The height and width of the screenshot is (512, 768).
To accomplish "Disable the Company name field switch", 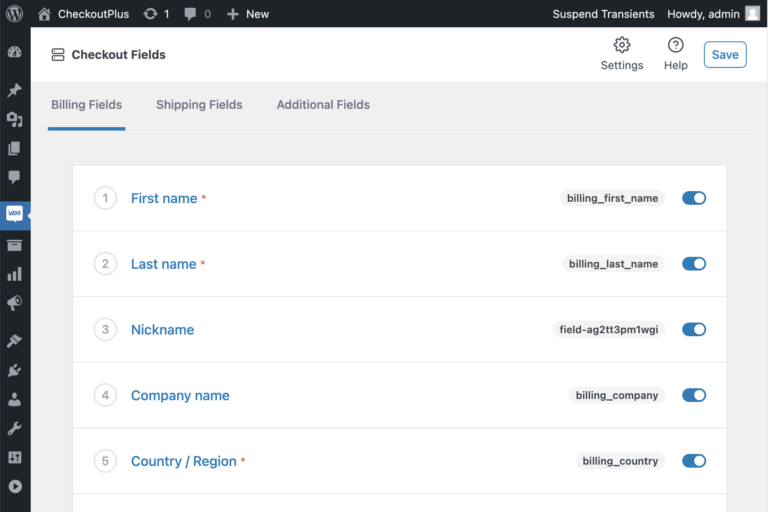I will click(694, 395).
